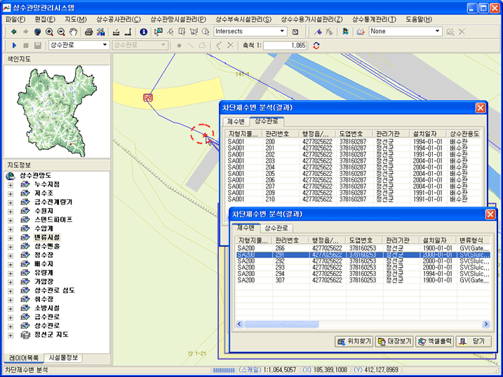
Task: Click the red-blue refresh icon beside scale
Action: (x=316, y=45)
